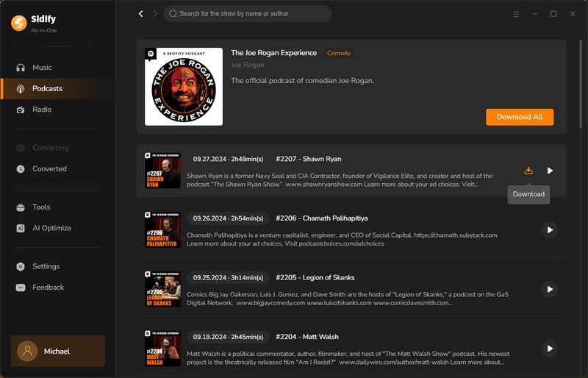The width and height of the screenshot is (588, 378).
Task: Click the Radio icon
Action: (x=21, y=110)
